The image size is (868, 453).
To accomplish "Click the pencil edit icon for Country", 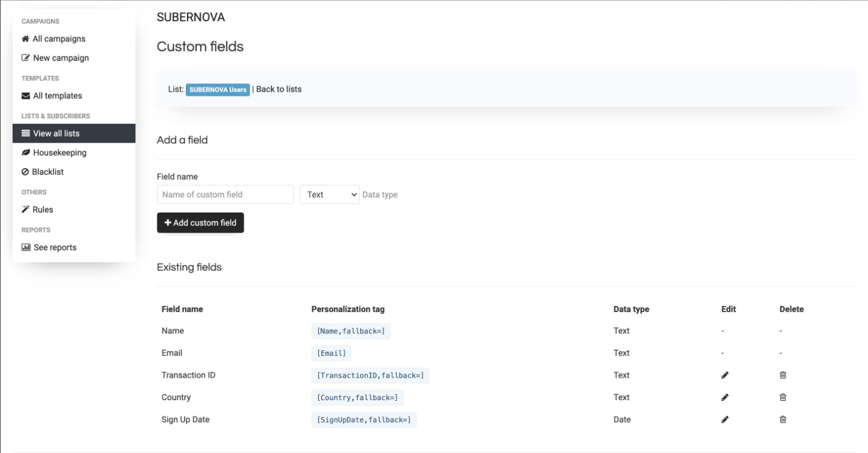I will point(725,397).
